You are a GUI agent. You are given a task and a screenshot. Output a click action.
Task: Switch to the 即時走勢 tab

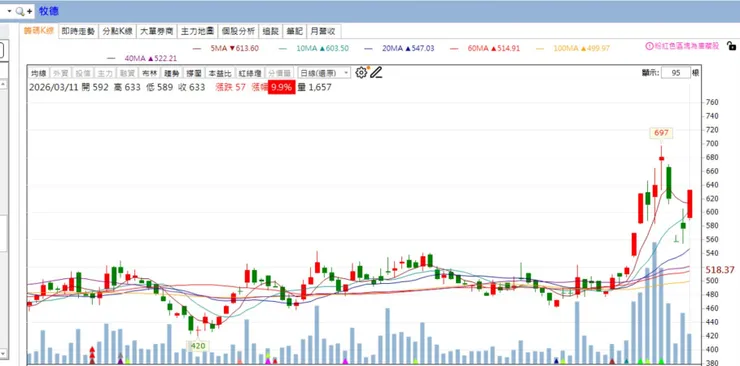[78, 32]
